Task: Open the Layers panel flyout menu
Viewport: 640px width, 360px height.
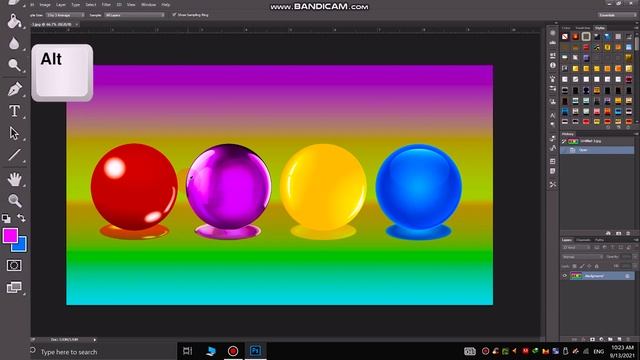Action: click(x=636, y=240)
